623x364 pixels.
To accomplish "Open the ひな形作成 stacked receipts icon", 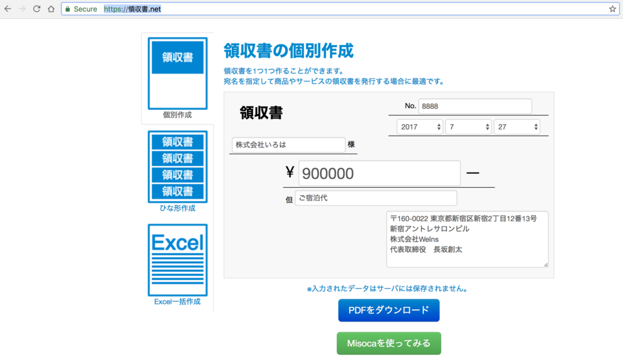I will (x=177, y=167).
